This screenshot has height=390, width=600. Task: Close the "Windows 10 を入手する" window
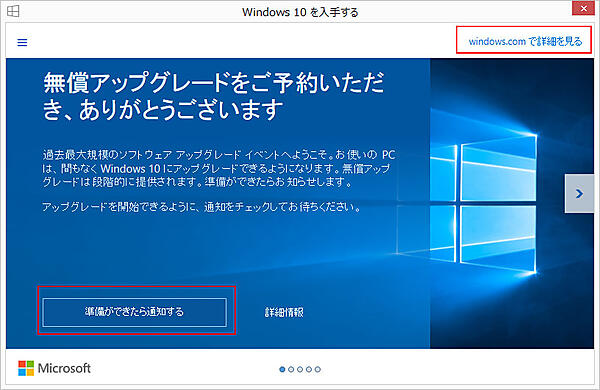click(x=583, y=8)
